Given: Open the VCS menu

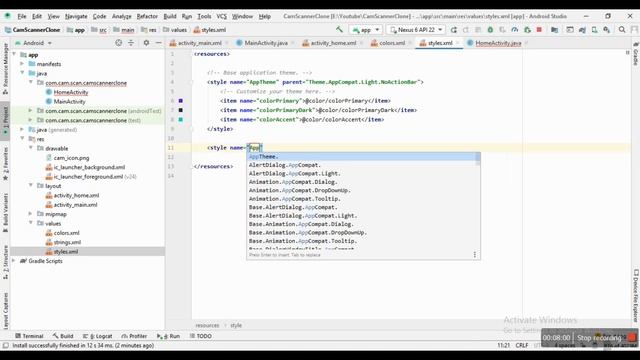Looking at the screenshot, I should coord(221,16).
